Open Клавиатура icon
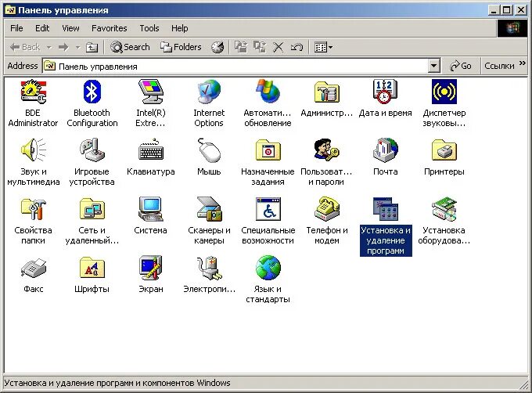 [151, 150]
